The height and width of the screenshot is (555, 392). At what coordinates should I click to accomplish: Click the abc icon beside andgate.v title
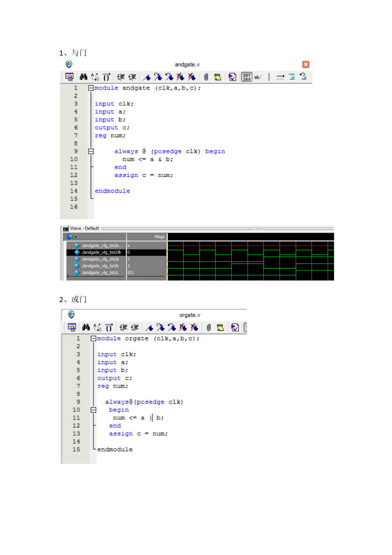(x=69, y=64)
